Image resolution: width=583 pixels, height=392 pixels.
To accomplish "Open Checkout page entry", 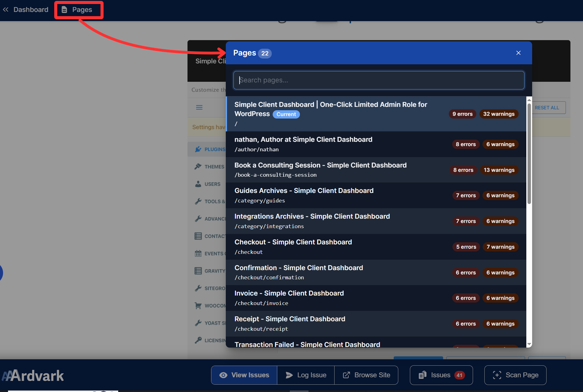I will click(x=376, y=247).
